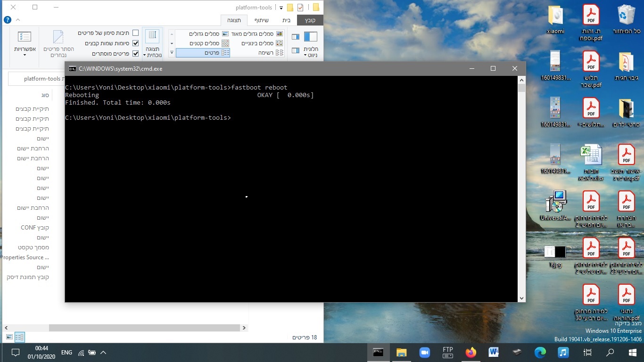Screen dimensions: 644x362
Task: Select חובות Excel file on desktop
Action: 591,163
